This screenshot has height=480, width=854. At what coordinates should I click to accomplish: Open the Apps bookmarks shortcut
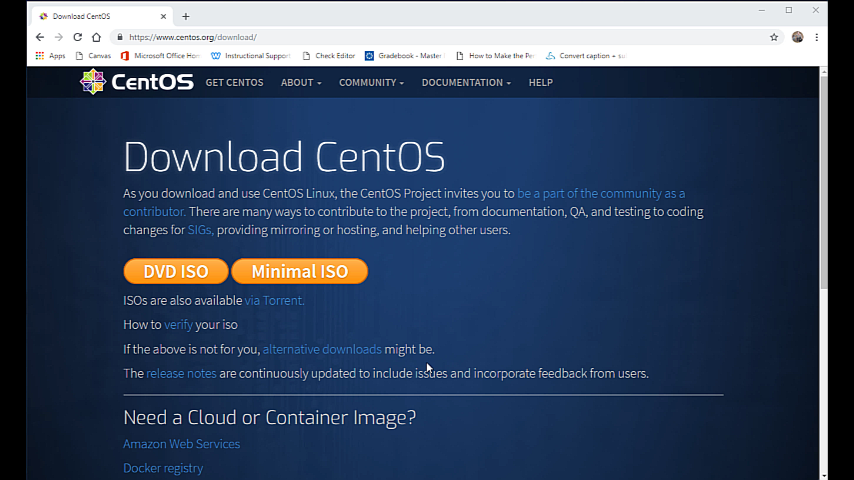pos(50,56)
